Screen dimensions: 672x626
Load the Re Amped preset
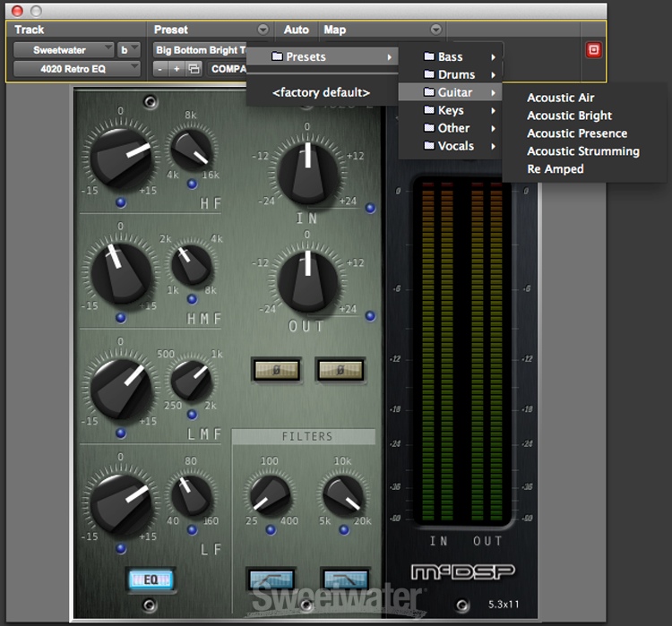(x=556, y=169)
